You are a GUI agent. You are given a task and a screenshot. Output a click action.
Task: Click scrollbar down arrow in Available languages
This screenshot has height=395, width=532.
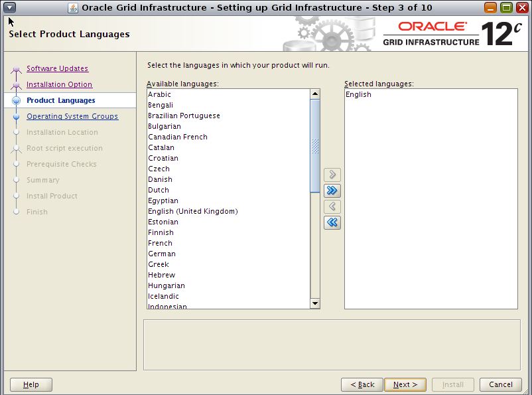pos(315,303)
